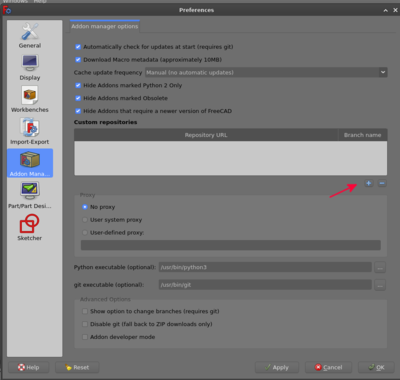Close the Preferences dialog window
400x380 pixels.
pyautogui.click(x=395, y=10)
